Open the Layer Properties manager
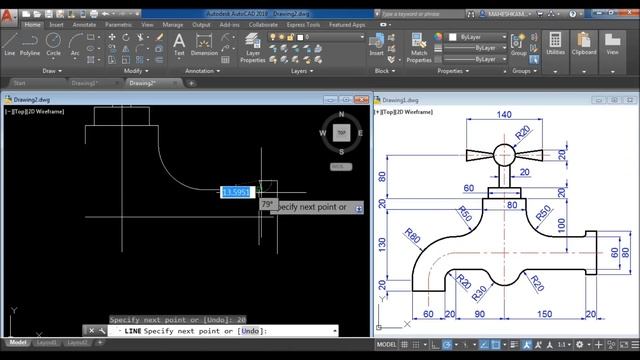 click(x=253, y=48)
